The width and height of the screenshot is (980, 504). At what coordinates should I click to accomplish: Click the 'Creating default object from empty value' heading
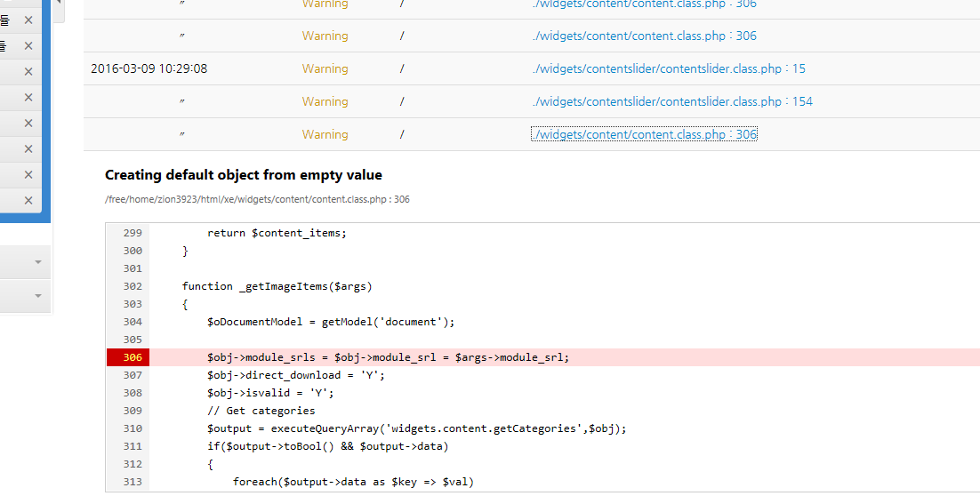pos(243,175)
